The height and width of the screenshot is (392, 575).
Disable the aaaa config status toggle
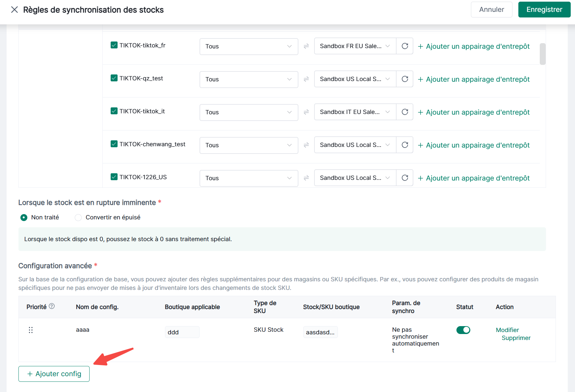463,330
